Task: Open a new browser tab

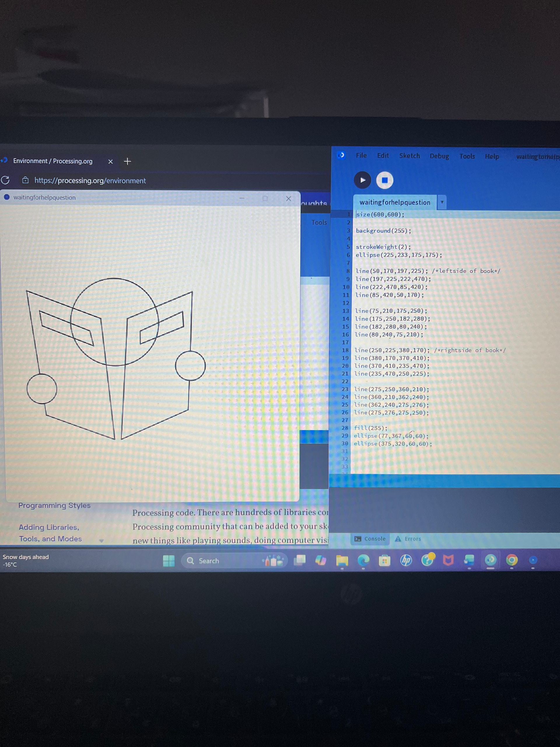Action: [x=127, y=161]
